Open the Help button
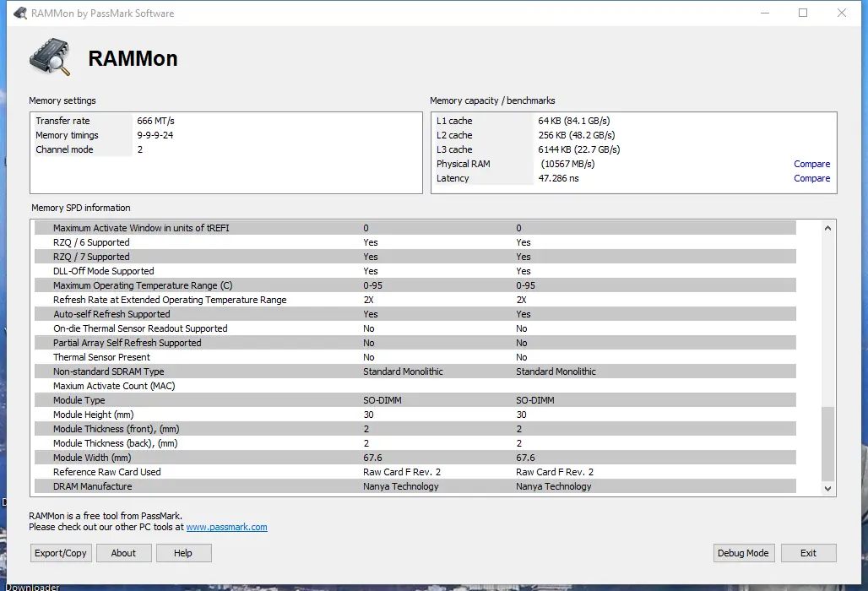Image resolution: width=868 pixels, height=591 pixels. (x=183, y=553)
